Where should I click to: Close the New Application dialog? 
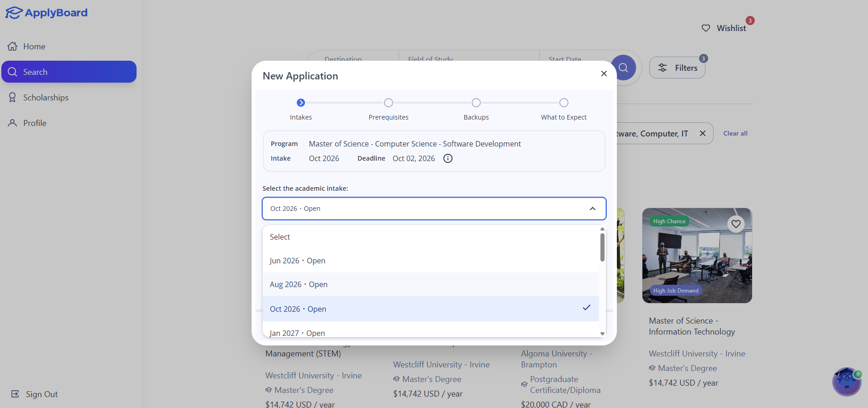[x=604, y=73]
